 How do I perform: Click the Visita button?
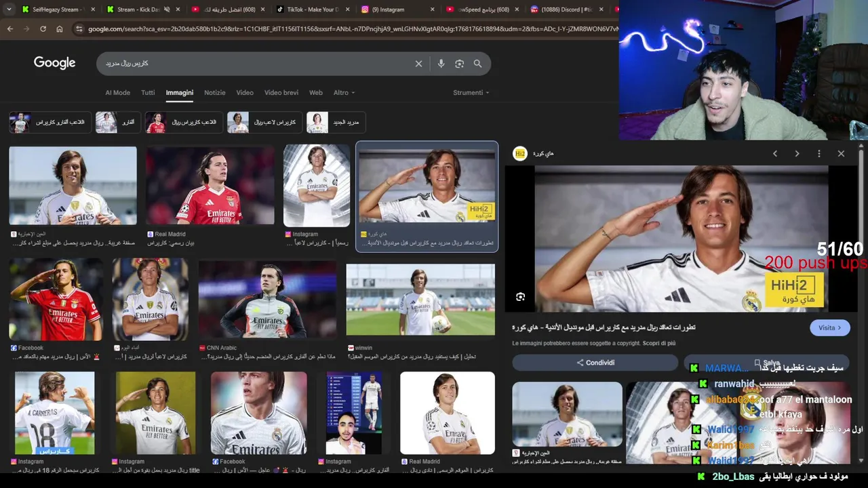click(829, 327)
